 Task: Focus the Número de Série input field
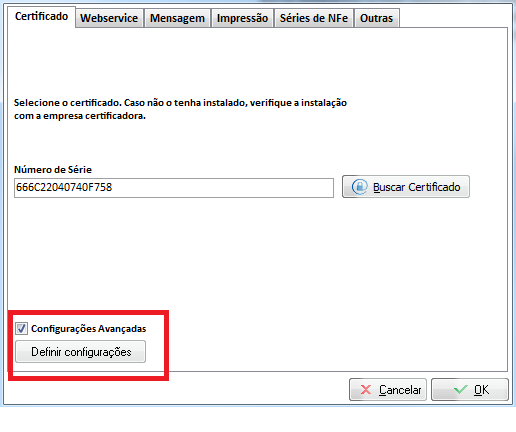pyautogui.click(x=174, y=188)
